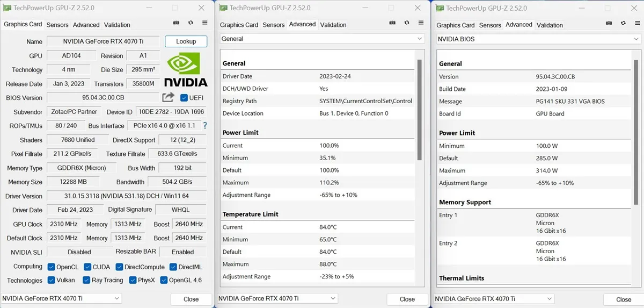
Task: Select Validation tab in right window
Action: pyautogui.click(x=550, y=25)
